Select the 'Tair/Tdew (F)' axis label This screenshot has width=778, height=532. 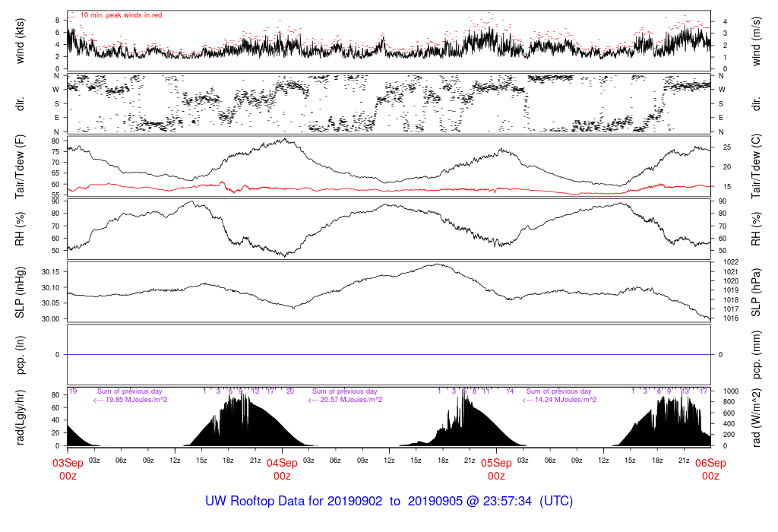pyautogui.click(x=20, y=166)
